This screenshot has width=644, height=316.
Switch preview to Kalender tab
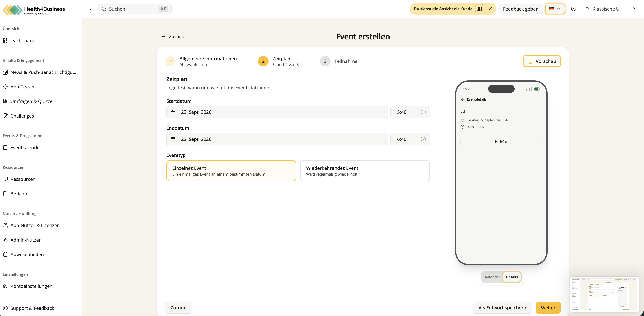point(492,277)
